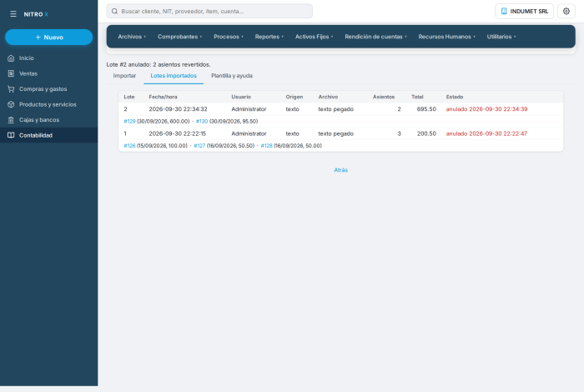Viewport: 584px width, 392px height.
Task: Expand the Comprobantes menu
Action: 179,37
